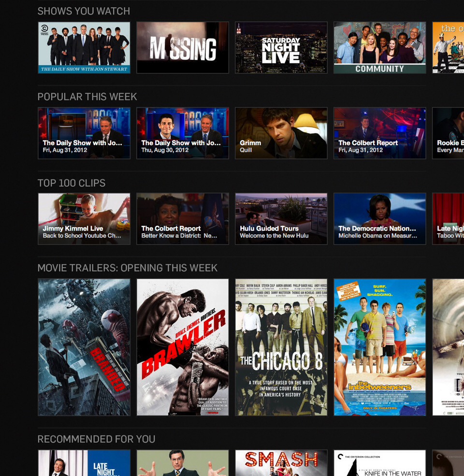Click the 'Grimm' title text
The height and width of the screenshot is (476, 464).
[x=250, y=143]
